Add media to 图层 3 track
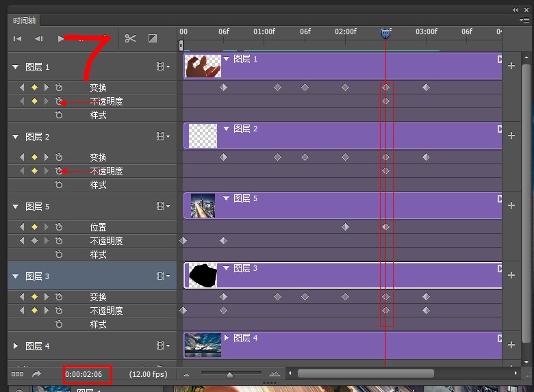The image size is (534, 392). point(511,275)
